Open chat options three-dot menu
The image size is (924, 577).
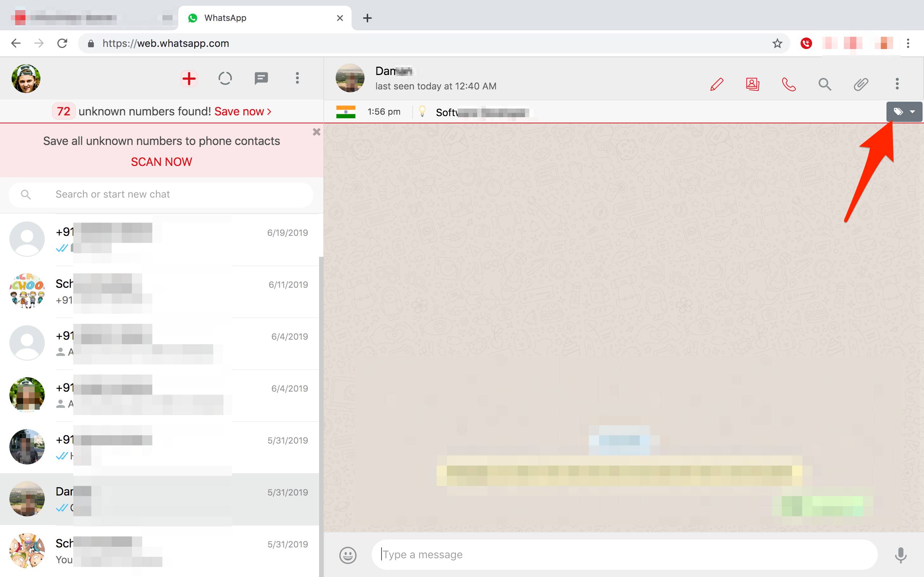[x=897, y=84]
